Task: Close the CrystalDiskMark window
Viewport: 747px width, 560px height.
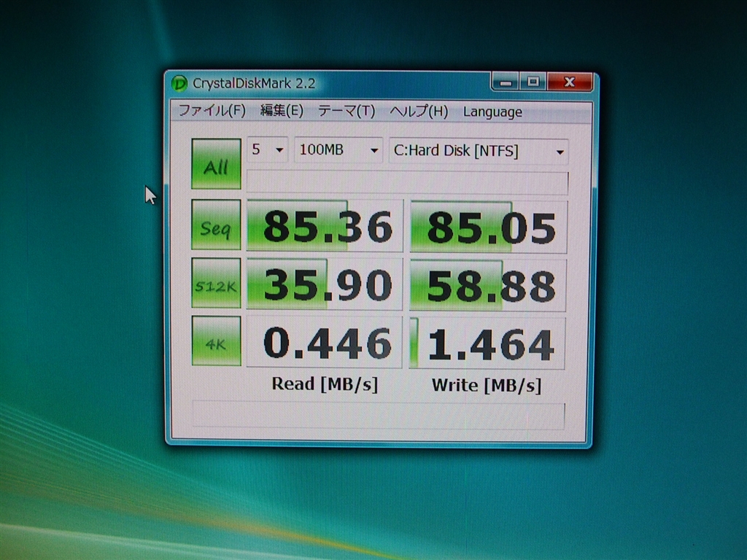Action: pyautogui.click(x=570, y=82)
